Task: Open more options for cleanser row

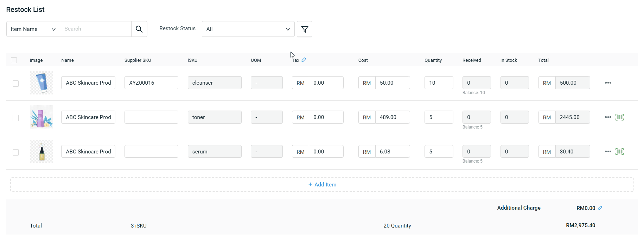Action: pos(608,83)
